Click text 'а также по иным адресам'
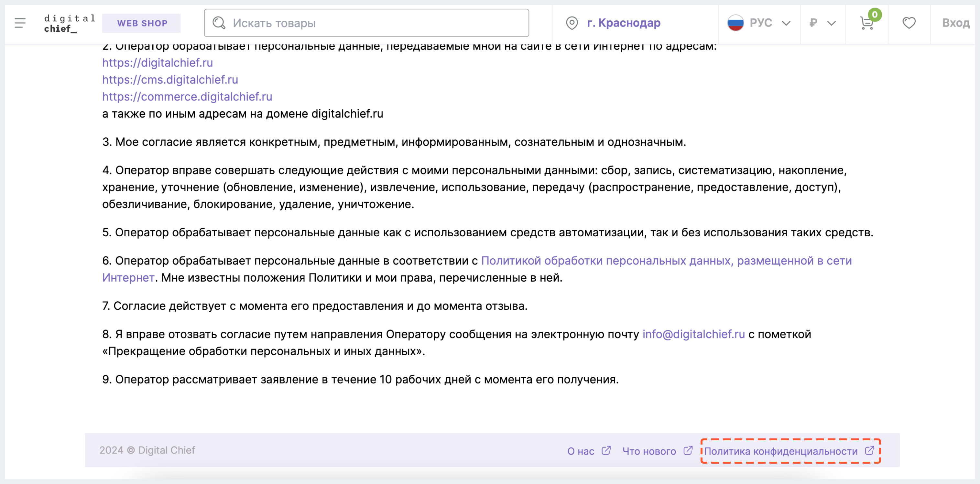The height and width of the screenshot is (484, 980). (243, 114)
